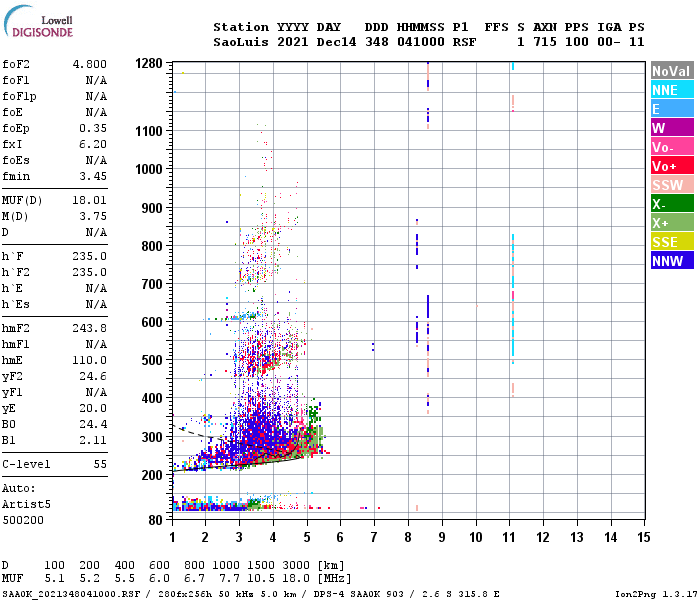This screenshot has width=700, height=600.
Task: Click the B0 value 24.4
Action: click(93, 425)
